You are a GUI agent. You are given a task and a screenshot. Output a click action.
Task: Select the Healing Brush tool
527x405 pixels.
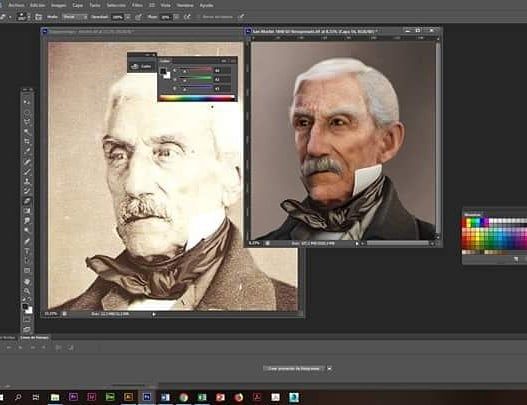point(27,162)
